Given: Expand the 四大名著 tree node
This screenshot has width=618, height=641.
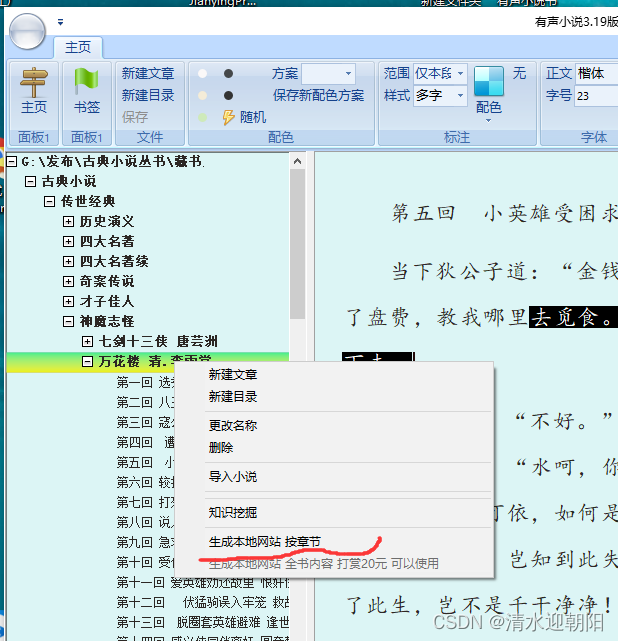Looking at the screenshot, I should (68, 241).
